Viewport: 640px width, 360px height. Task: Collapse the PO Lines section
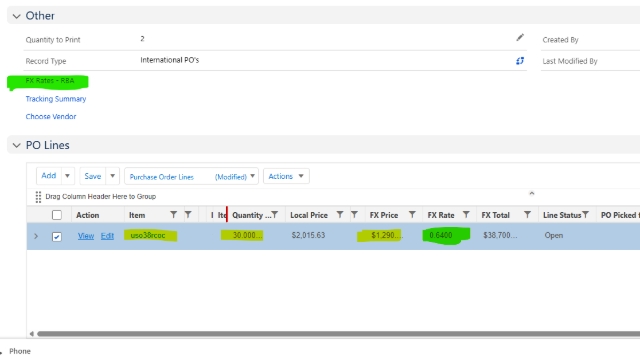coord(16,145)
